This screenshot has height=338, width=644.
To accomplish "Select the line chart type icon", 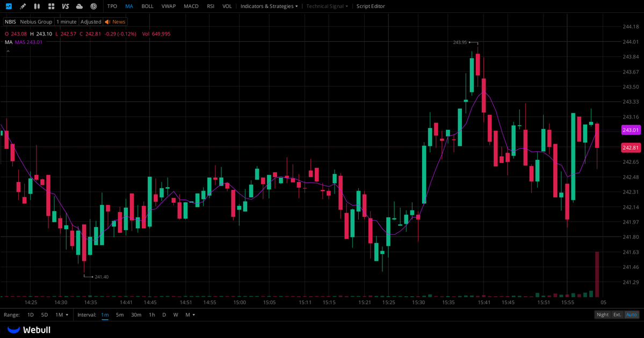I will pyautogui.click(x=9, y=6).
